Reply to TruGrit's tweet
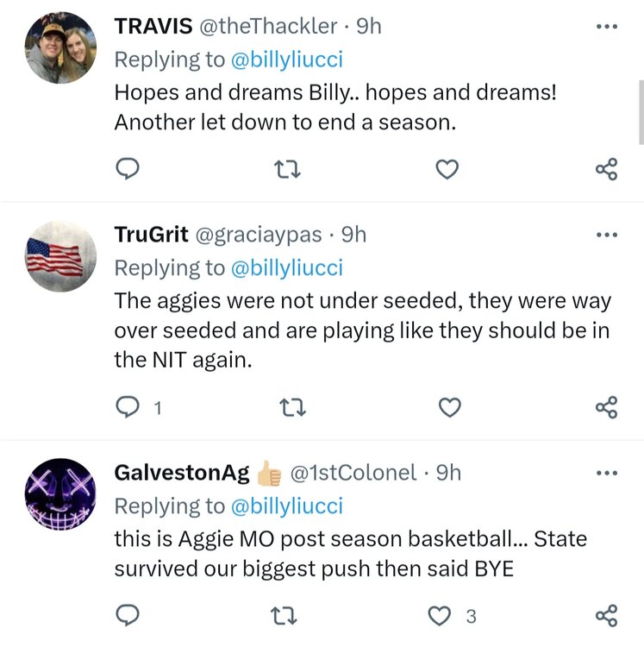The height and width of the screenshot is (647, 644). click(x=128, y=407)
